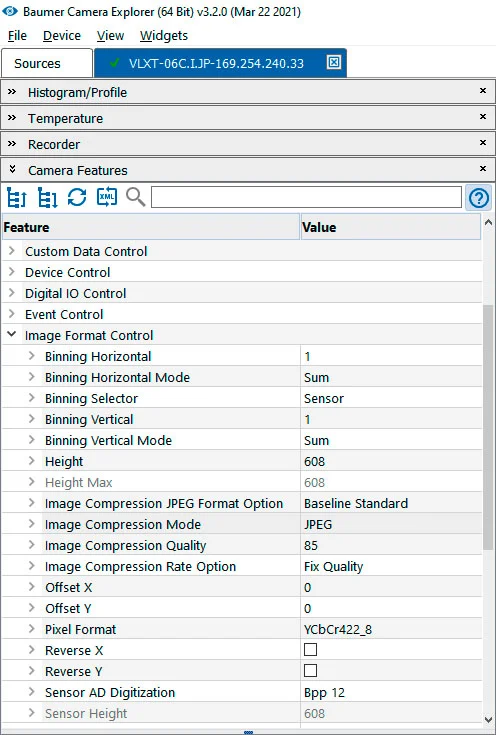The width and height of the screenshot is (496, 735).
Task: Click the Value column header
Action: tap(391, 227)
